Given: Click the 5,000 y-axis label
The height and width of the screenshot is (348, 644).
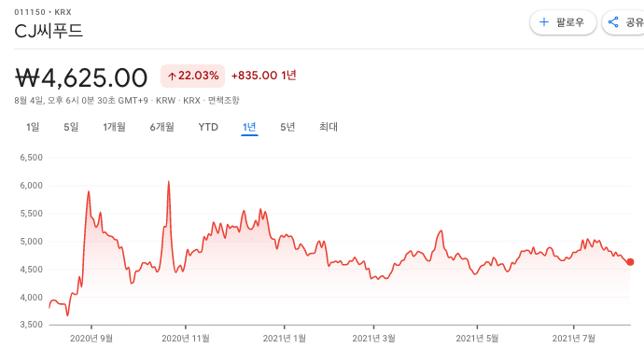Looking at the screenshot, I should (31, 242).
